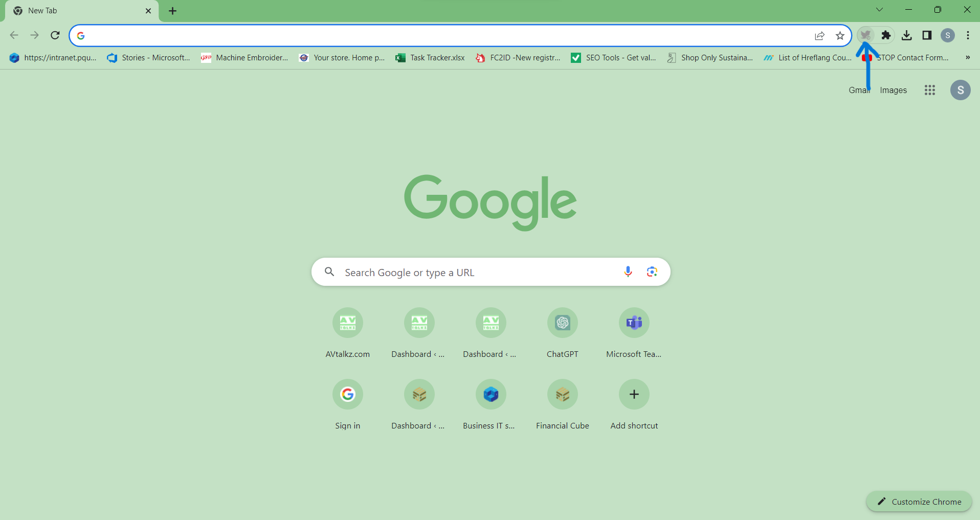This screenshot has width=980, height=520.
Task: Bookmark this tab with star icon
Action: pos(840,35)
